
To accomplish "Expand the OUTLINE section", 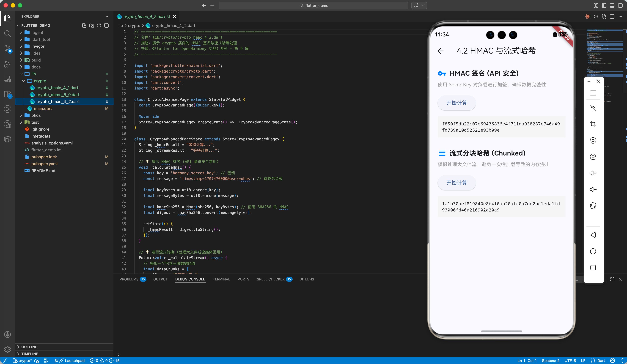I will coord(29,347).
